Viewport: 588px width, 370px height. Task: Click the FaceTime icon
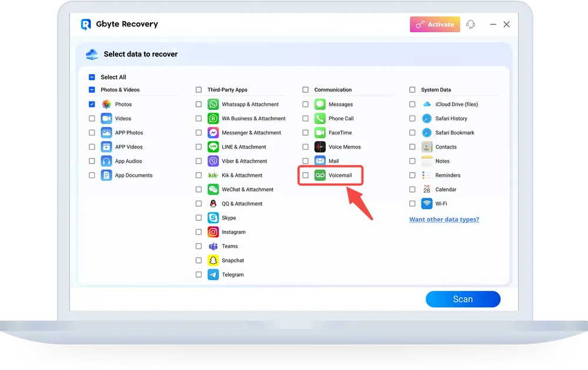(x=320, y=133)
